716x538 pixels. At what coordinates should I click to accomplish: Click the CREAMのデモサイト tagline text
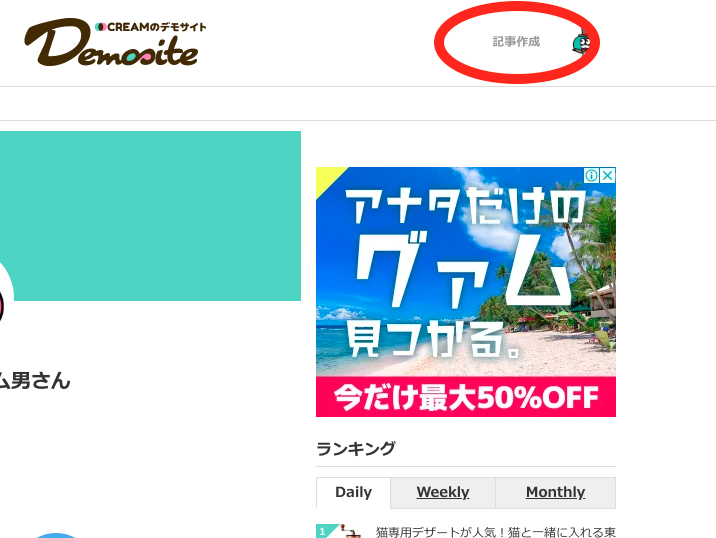pos(151,27)
